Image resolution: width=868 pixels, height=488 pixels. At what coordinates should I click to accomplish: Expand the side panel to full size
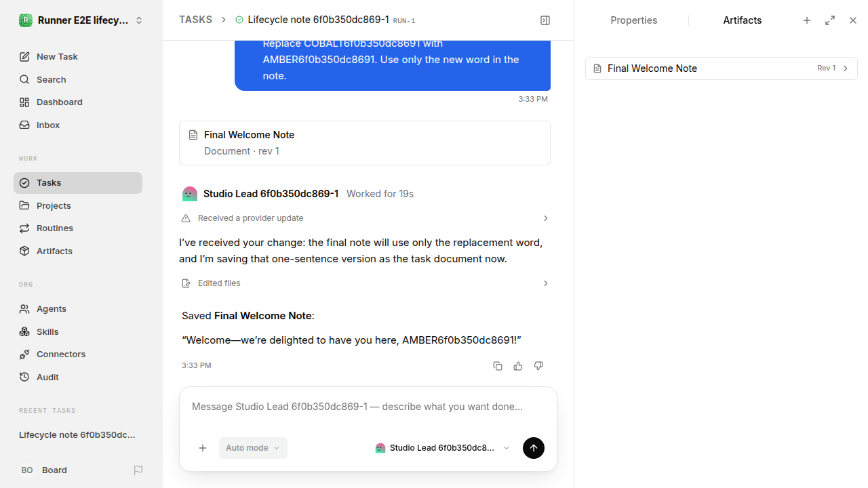(830, 20)
